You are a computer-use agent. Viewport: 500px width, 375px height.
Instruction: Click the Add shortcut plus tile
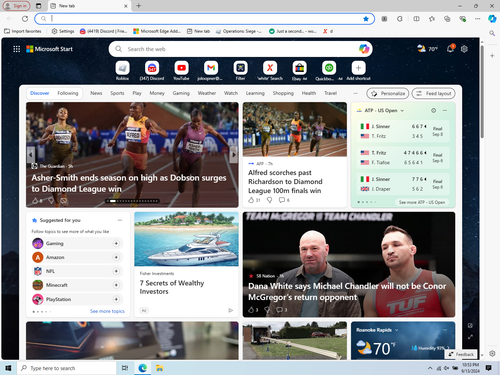pyautogui.click(x=358, y=68)
